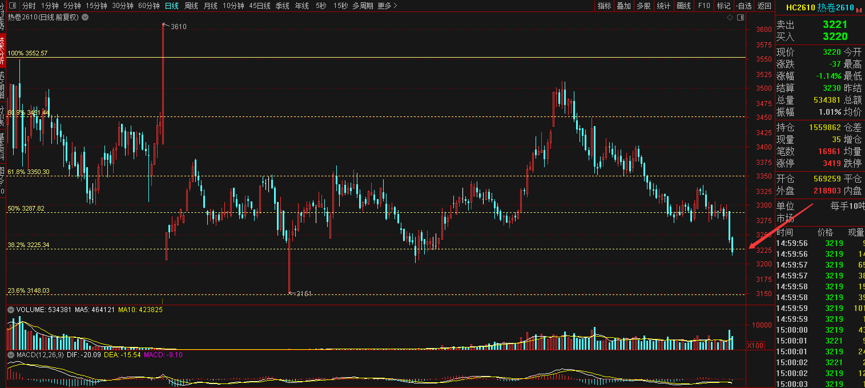Viewport: 865px width, 388px height.
Task: Click the 涨跌 value -37
Action: tap(834, 64)
